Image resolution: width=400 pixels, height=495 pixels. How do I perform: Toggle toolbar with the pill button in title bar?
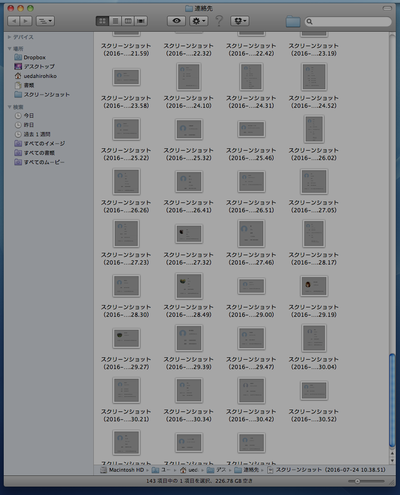coord(387,8)
